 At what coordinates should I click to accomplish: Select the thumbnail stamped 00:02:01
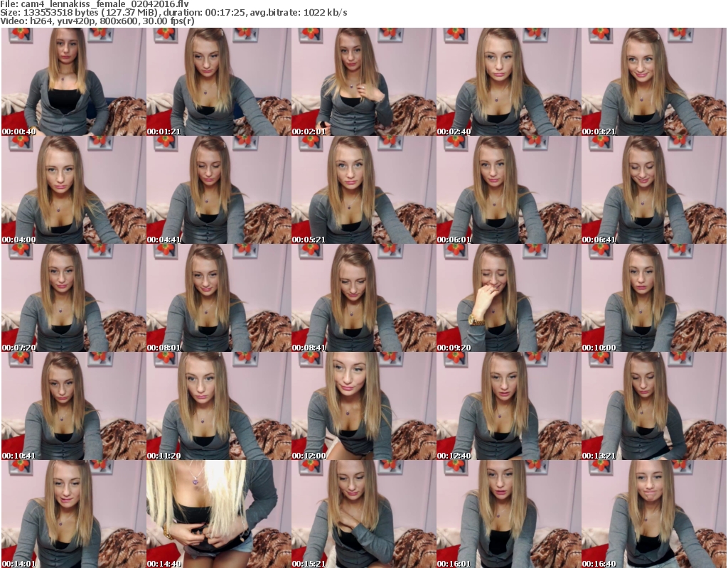tap(363, 82)
